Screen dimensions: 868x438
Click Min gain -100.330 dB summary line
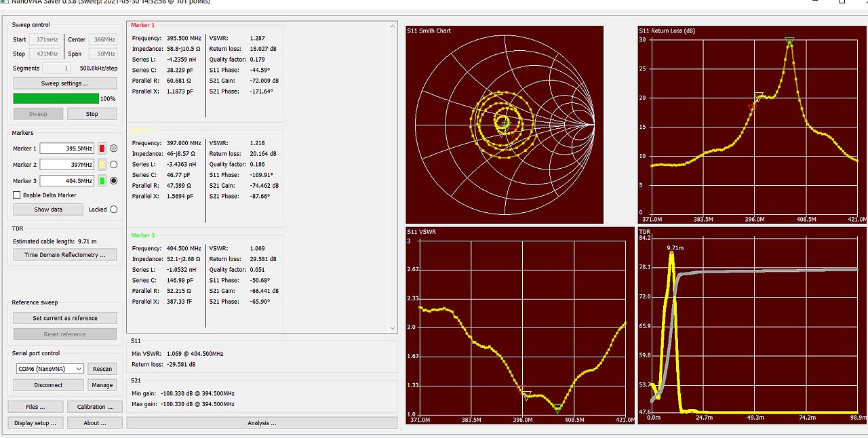[x=183, y=393]
